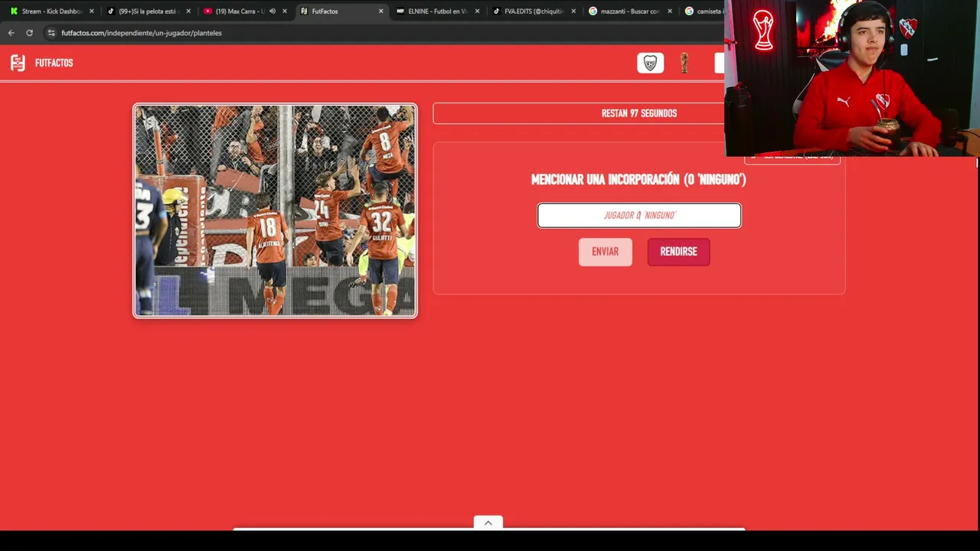
Task: Click the 'Mencionar una incorporación' heading
Action: click(639, 180)
